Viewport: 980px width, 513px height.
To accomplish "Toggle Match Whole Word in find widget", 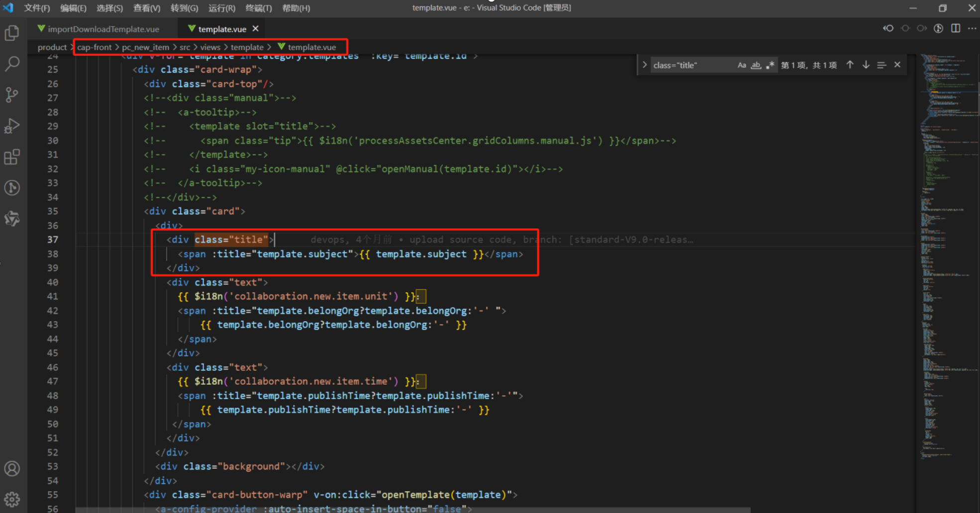I will 756,65.
